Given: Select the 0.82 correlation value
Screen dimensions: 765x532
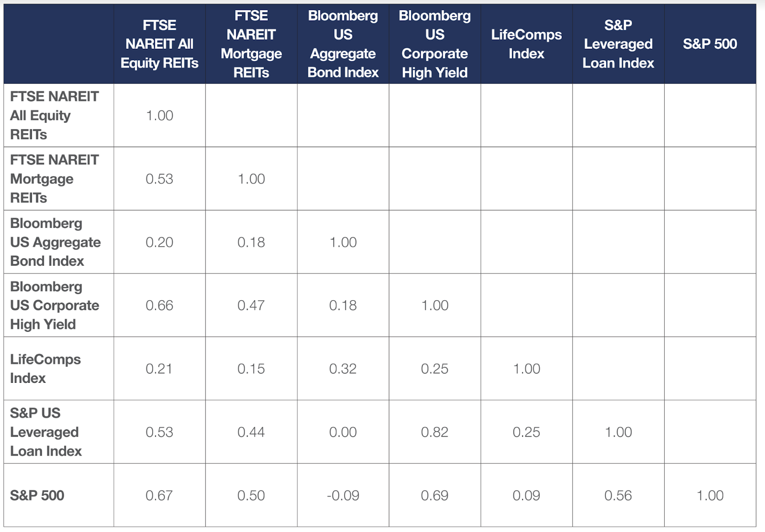Looking at the screenshot, I should tap(435, 432).
